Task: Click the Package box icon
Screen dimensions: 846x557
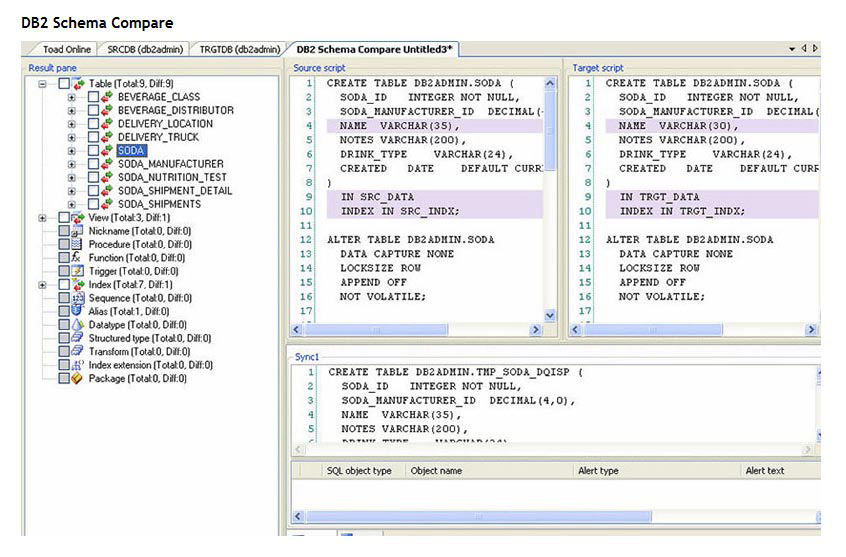Action: (x=78, y=378)
